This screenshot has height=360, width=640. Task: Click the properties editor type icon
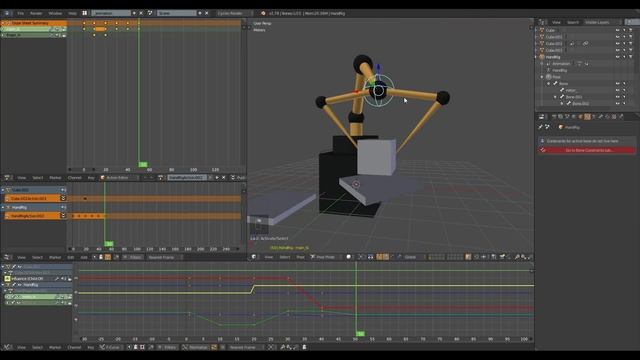tap(542, 117)
